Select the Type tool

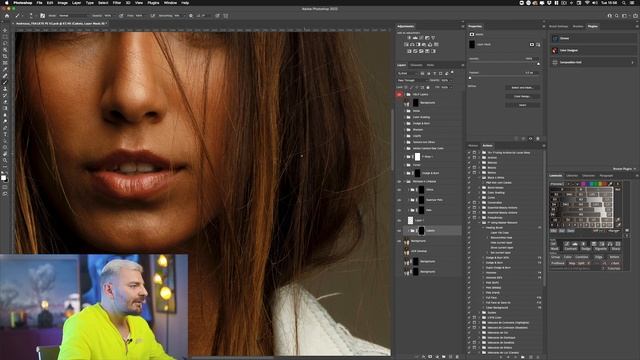(5, 134)
